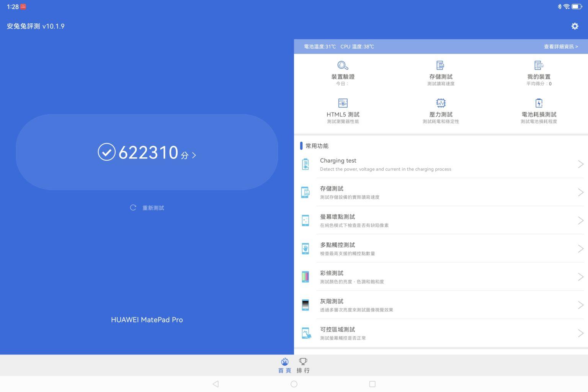Select the 灰階測試 grayscale test icon
The width and height of the screenshot is (588, 392).
pyautogui.click(x=305, y=305)
